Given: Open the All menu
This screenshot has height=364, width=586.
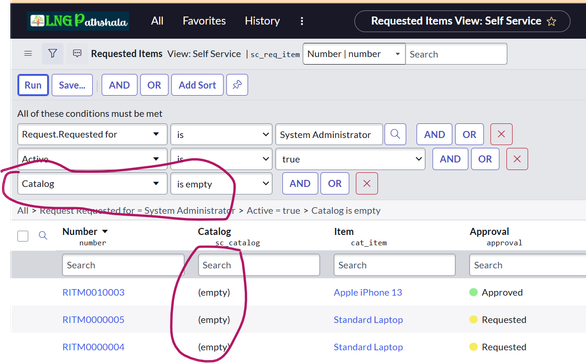Looking at the screenshot, I should pos(157,21).
